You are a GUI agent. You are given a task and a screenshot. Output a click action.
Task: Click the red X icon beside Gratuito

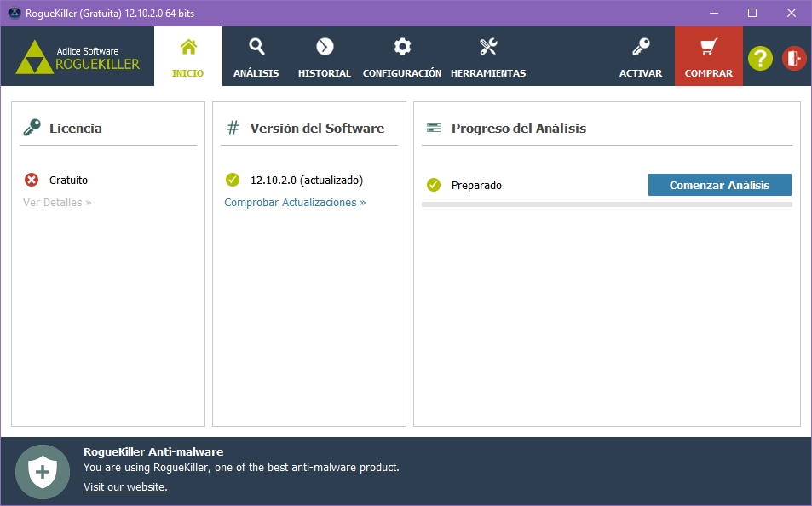pyautogui.click(x=32, y=180)
